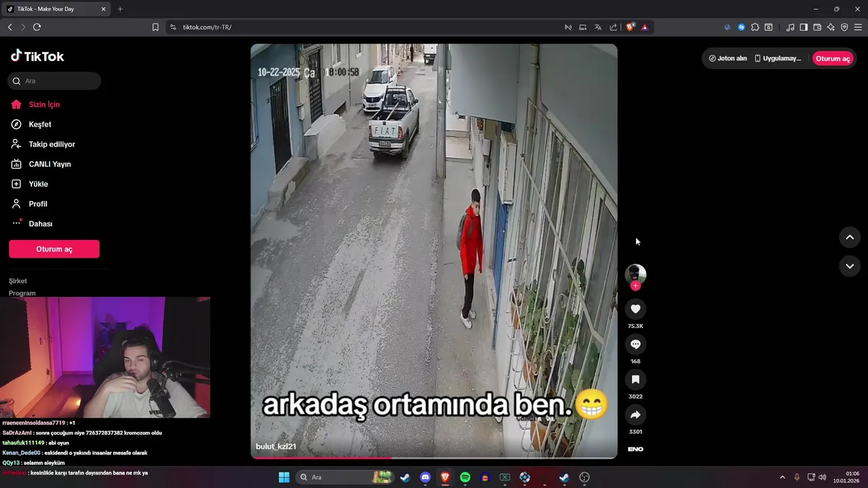Expand the Program footer section

[22, 293]
